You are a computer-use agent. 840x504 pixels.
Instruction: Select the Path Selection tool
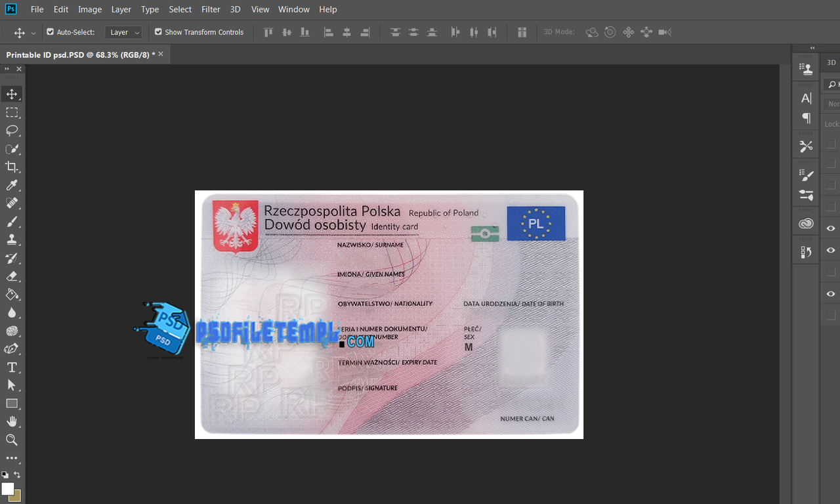(x=12, y=385)
